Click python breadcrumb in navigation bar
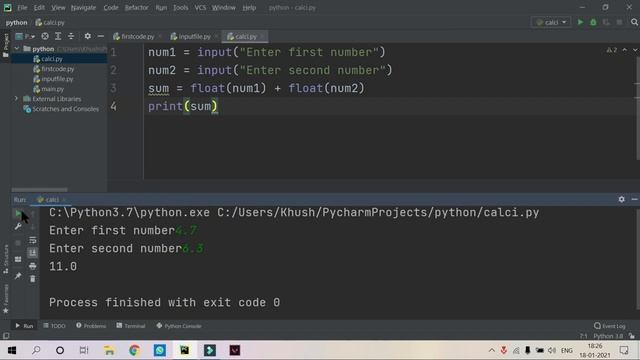This screenshot has height=360, width=640. [x=16, y=22]
